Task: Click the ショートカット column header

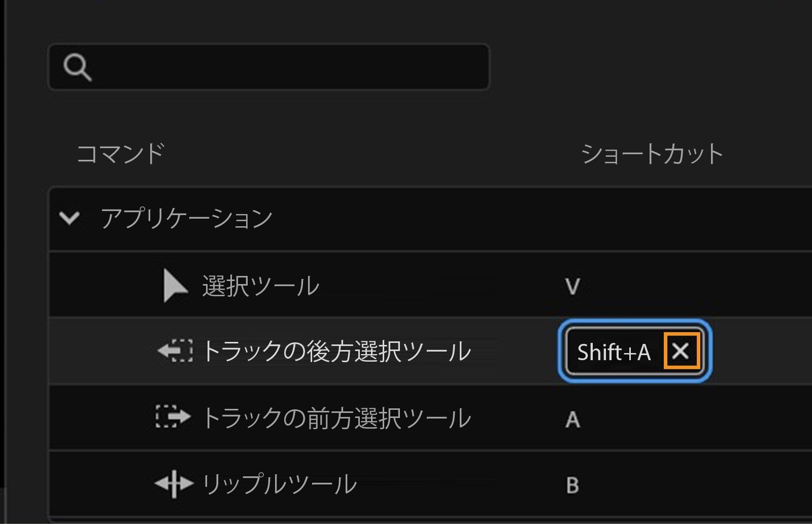Action: (x=652, y=151)
